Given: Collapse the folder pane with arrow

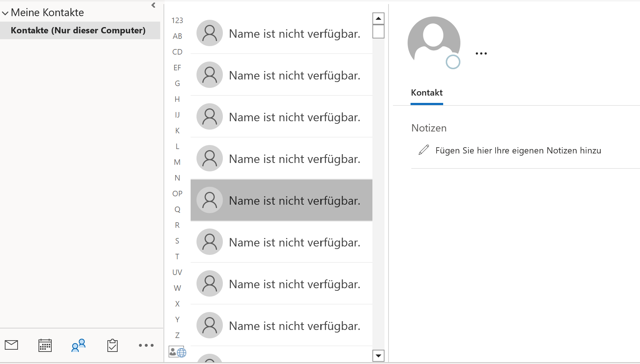Looking at the screenshot, I should [154, 5].
